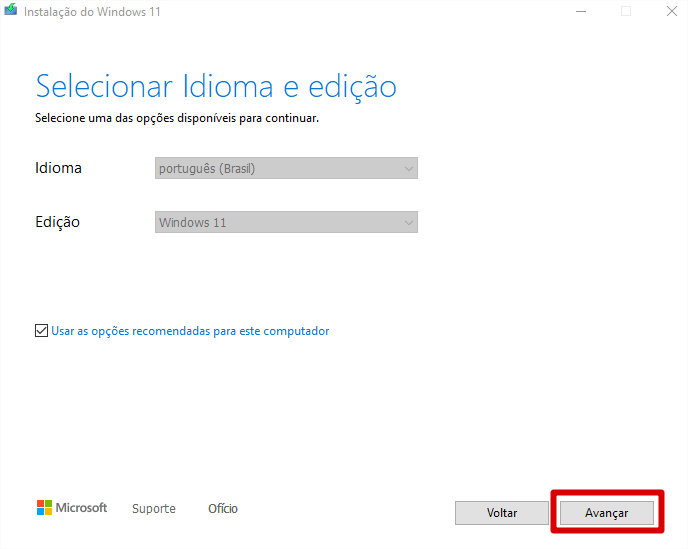Click the Voltar button
The width and height of the screenshot is (688, 549).
(x=502, y=513)
